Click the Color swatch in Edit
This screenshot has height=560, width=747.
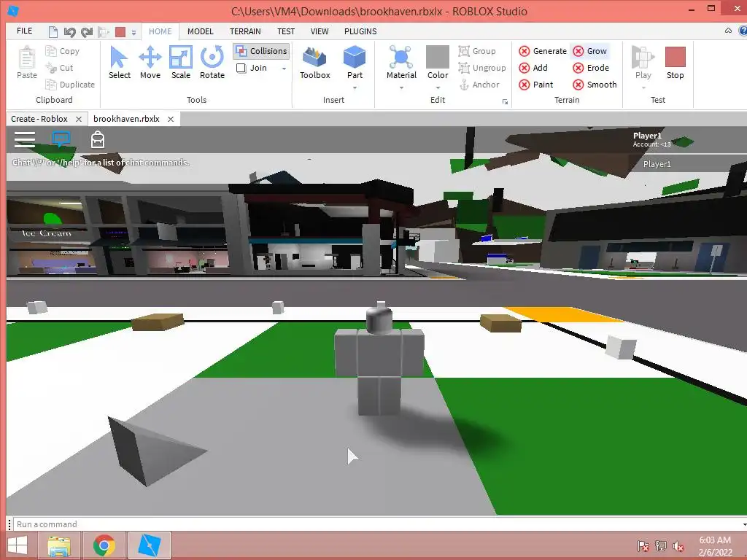tap(438, 57)
